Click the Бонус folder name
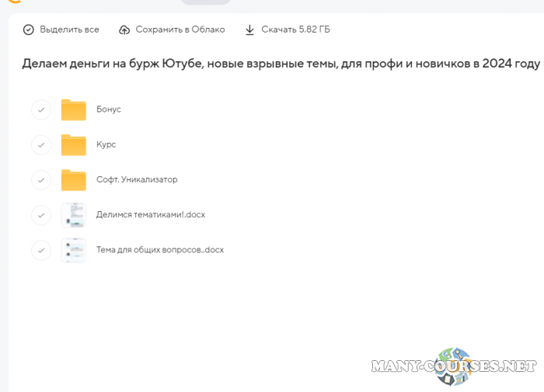544x392 pixels. click(x=109, y=109)
